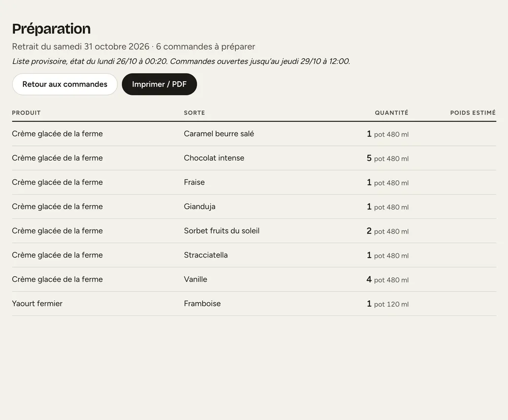Click the Liste provisoire notice text

[181, 61]
